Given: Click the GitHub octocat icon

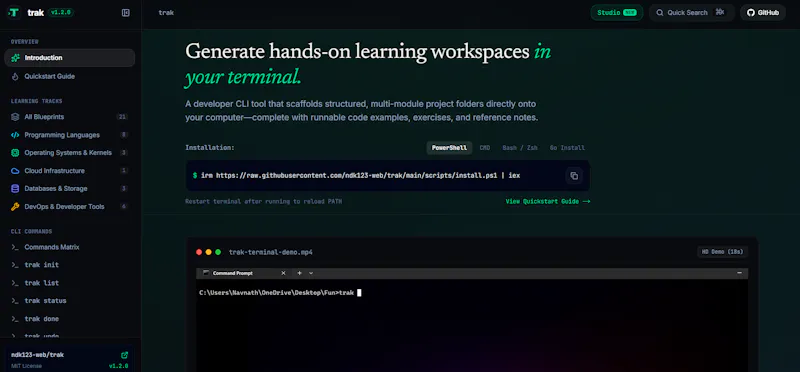Looking at the screenshot, I should 751,13.
